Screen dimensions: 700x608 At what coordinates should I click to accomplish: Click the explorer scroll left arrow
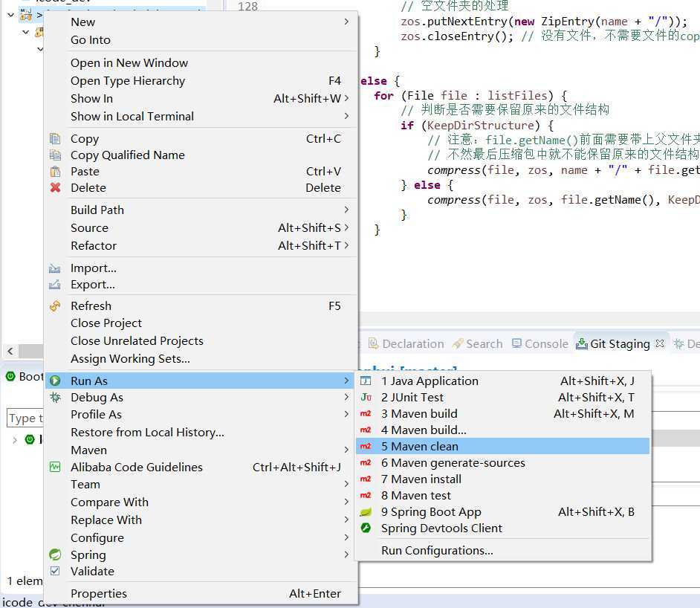click(10, 352)
